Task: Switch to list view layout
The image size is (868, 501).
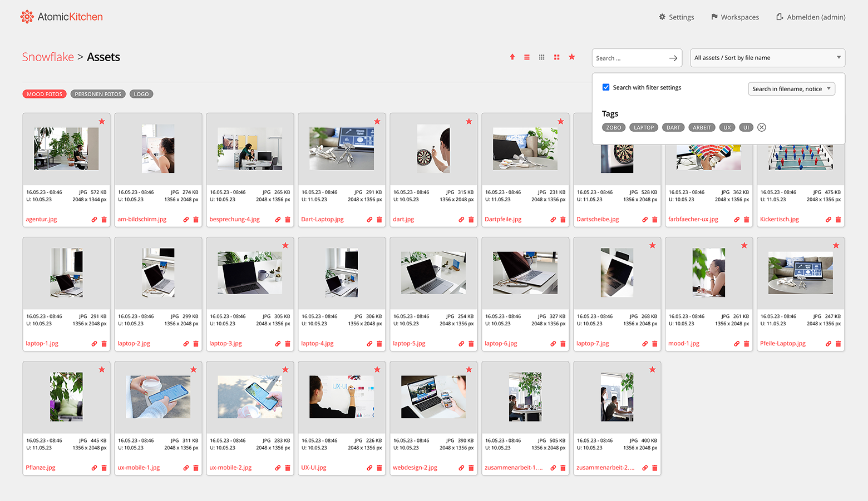Action: pos(527,57)
